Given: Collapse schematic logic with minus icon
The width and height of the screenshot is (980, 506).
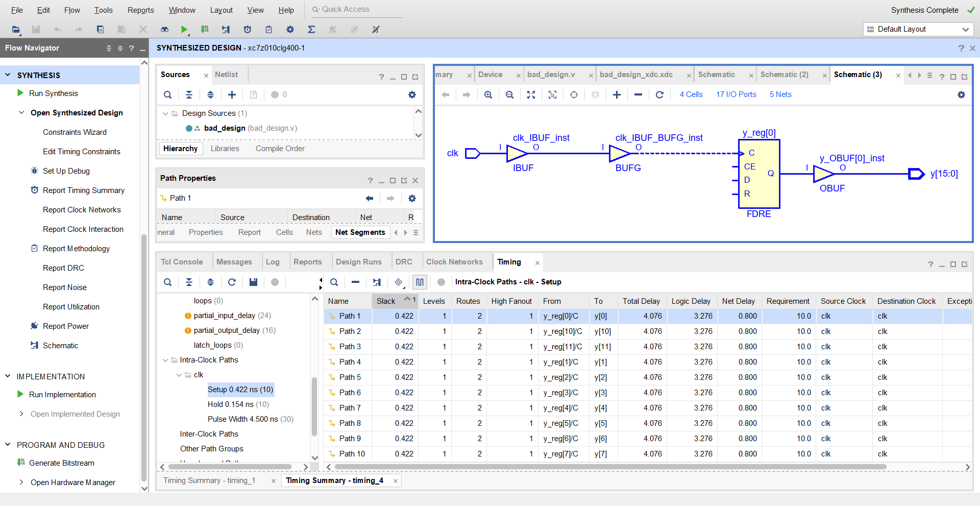Looking at the screenshot, I should pos(638,94).
